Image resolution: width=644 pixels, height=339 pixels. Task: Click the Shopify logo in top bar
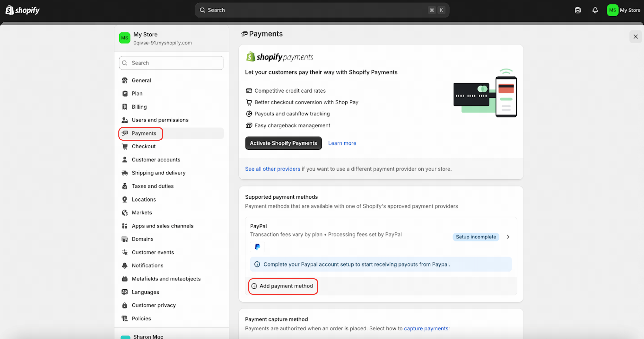pyautogui.click(x=22, y=10)
